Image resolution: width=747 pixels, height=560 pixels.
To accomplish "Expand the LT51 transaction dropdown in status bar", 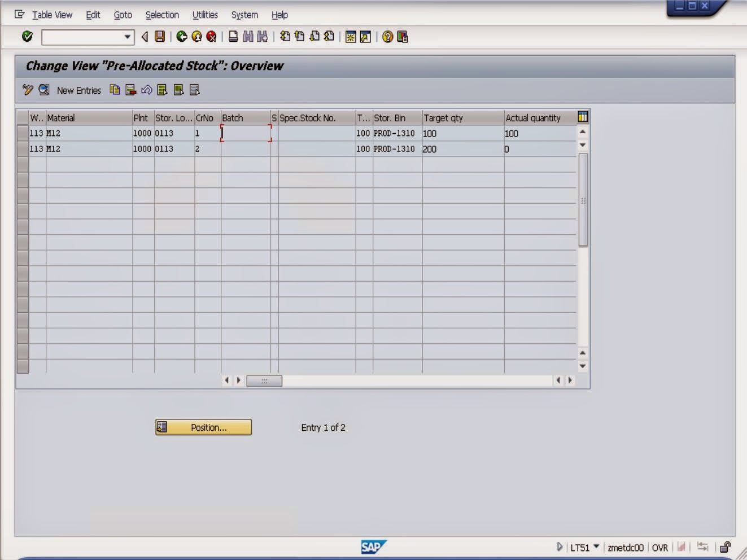I will pos(599,547).
